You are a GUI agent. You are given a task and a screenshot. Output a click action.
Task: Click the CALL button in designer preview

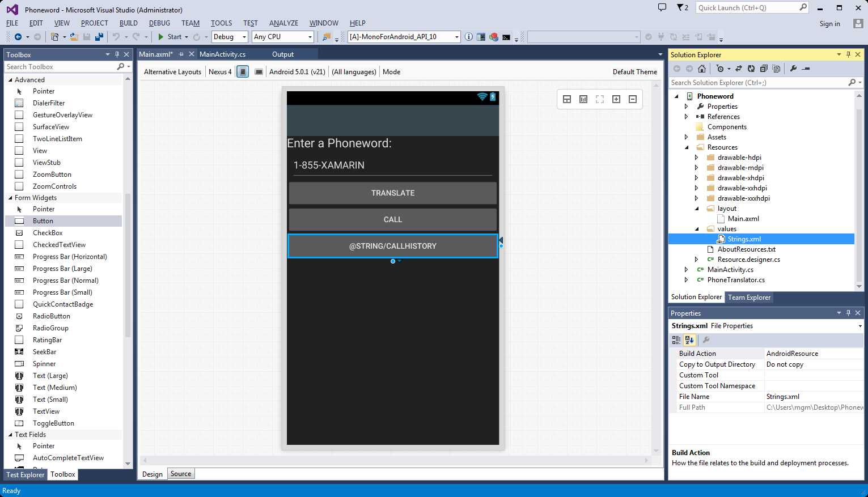coord(393,220)
